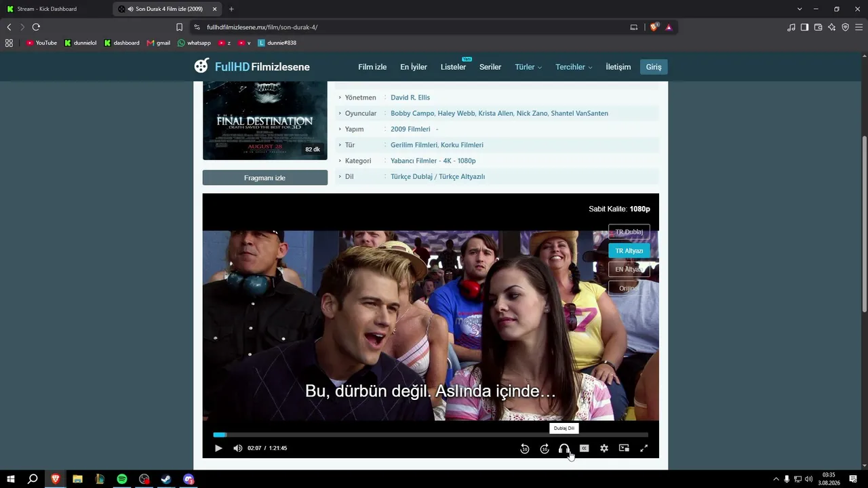Enable picture-in-picture mode in the player

pyautogui.click(x=624, y=448)
